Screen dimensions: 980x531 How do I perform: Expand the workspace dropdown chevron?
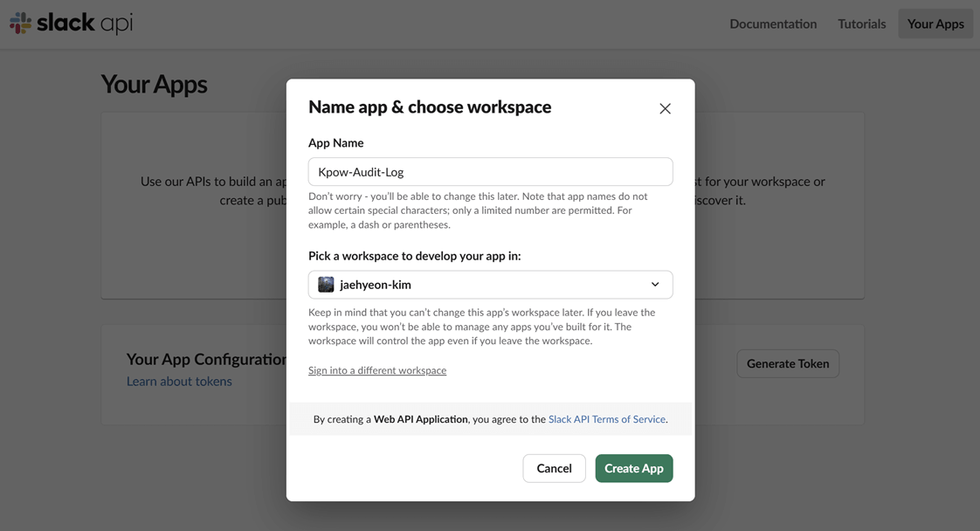coord(655,285)
